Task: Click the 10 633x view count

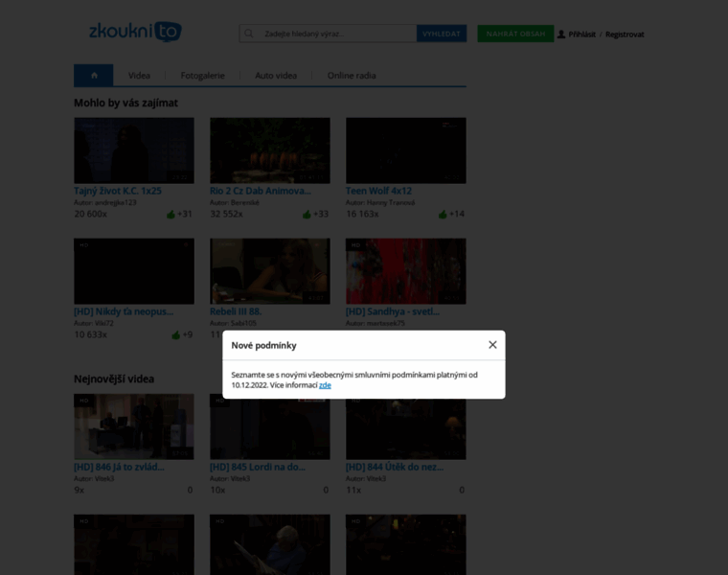Action: [91, 334]
